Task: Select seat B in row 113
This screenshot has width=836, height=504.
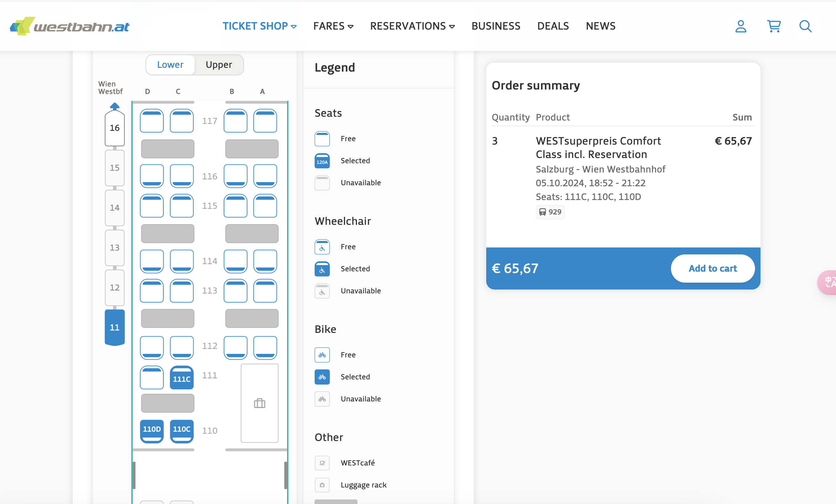Action: click(235, 291)
